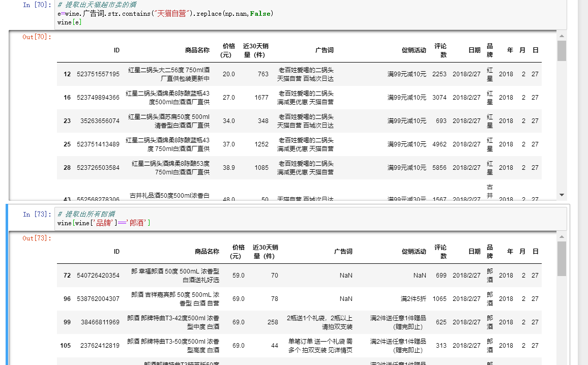
Task: Select row index 28 in first table
Action: pyautogui.click(x=67, y=168)
